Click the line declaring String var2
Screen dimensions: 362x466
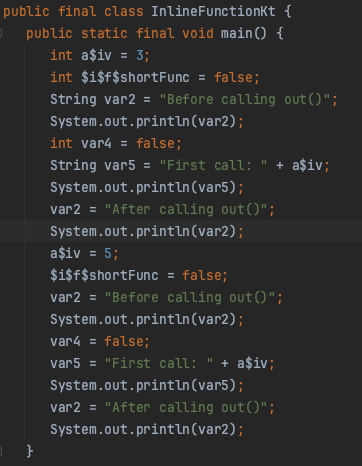pyautogui.click(x=194, y=99)
